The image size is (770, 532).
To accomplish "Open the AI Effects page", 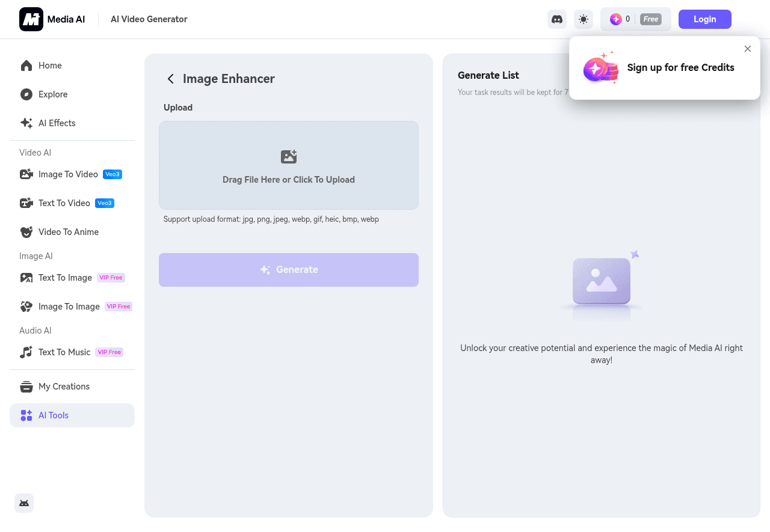I will click(x=57, y=123).
